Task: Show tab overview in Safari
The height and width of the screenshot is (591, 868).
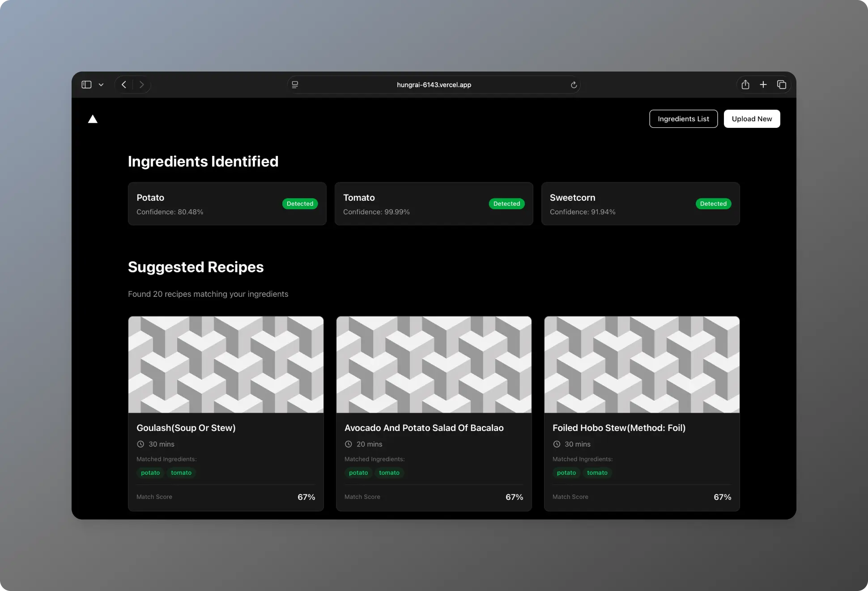Action: click(782, 84)
